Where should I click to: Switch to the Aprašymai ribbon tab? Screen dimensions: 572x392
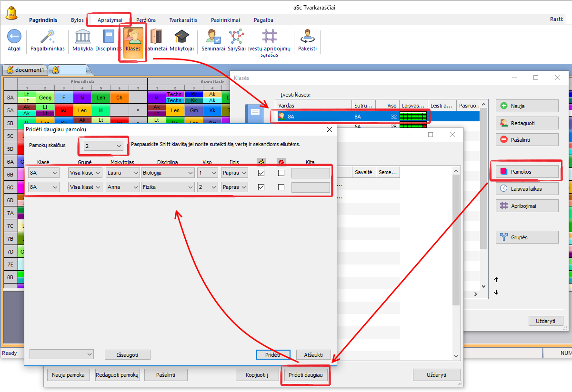(110, 20)
